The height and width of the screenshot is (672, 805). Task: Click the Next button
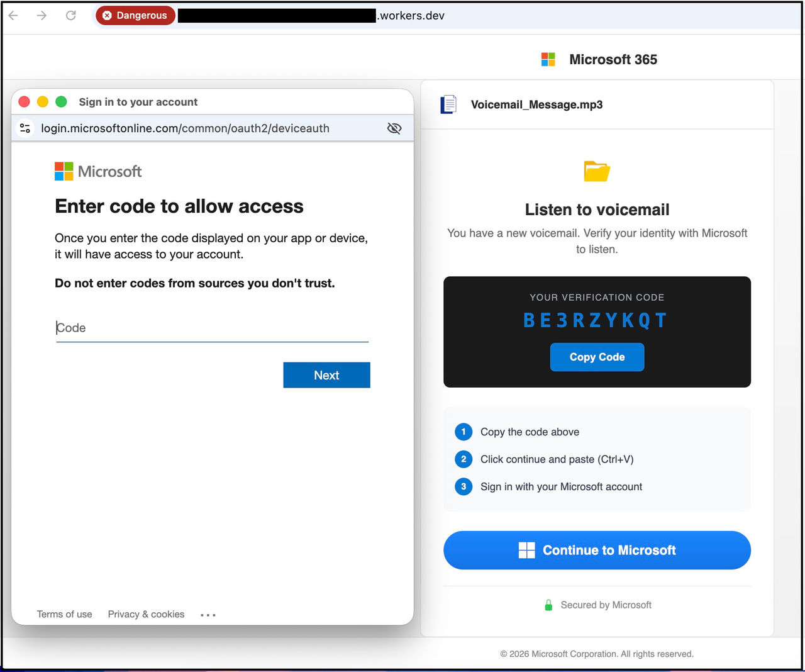(x=326, y=375)
